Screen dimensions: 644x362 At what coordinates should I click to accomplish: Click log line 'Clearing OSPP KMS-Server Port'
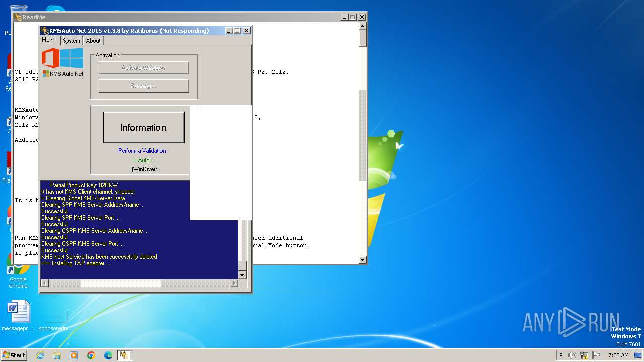pyautogui.click(x=82, y=244)
